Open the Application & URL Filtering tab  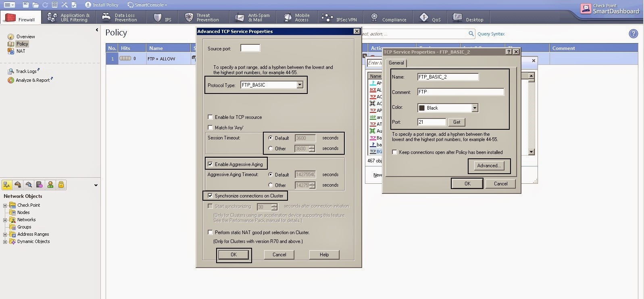click(69, 17)
